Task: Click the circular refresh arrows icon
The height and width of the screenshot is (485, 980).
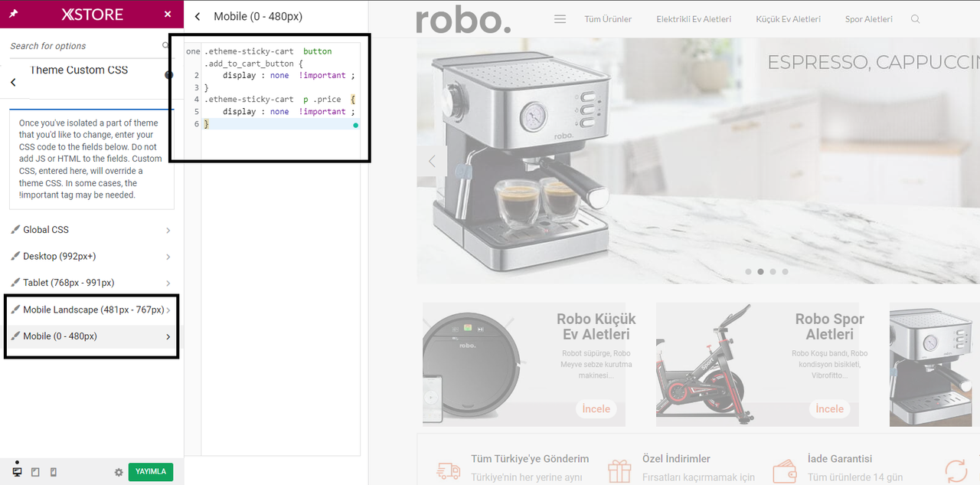Action: coord(956,470)
